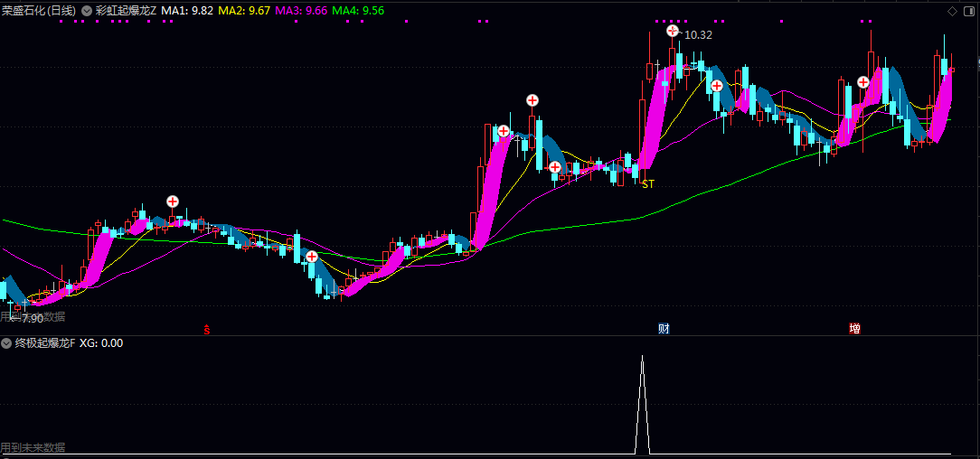Click the XG: 0.00 readout
Screen dimensions: 980x459
pos(101,342)
